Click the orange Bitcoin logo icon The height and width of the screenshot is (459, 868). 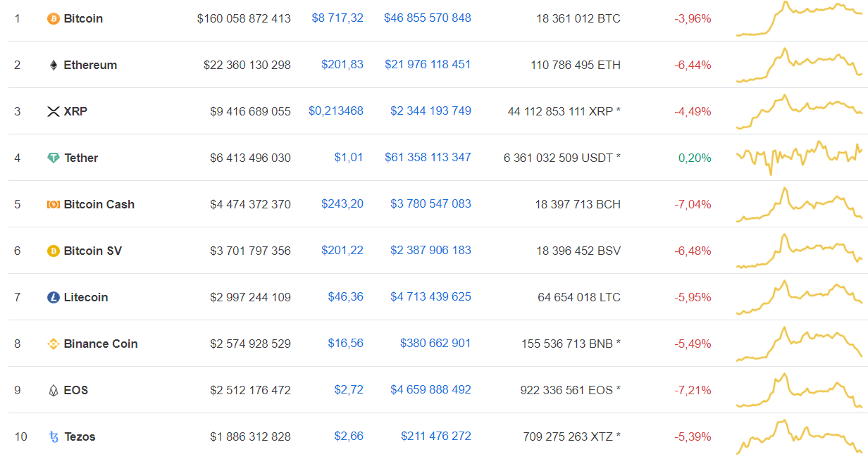53,19
